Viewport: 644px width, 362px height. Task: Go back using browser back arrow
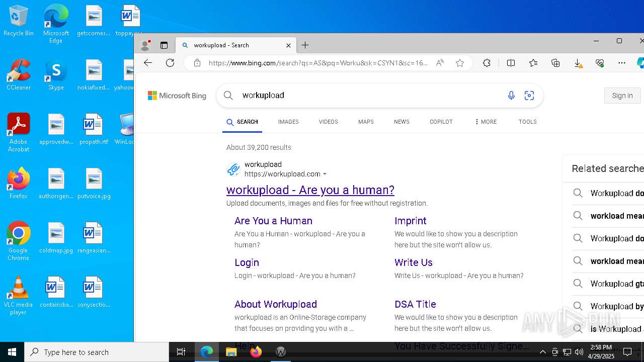click(148, 63)
